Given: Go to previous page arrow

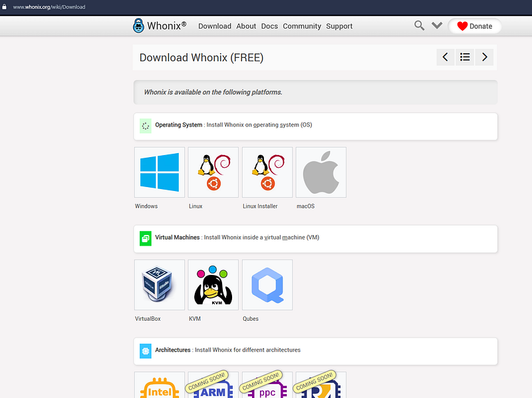Looking at the screenshot, I should coord(446,57).
